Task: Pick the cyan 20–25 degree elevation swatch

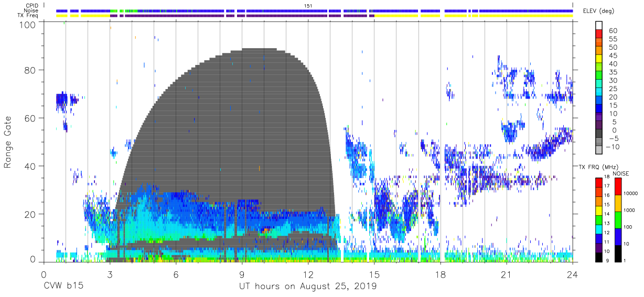Action: point(599,93)
